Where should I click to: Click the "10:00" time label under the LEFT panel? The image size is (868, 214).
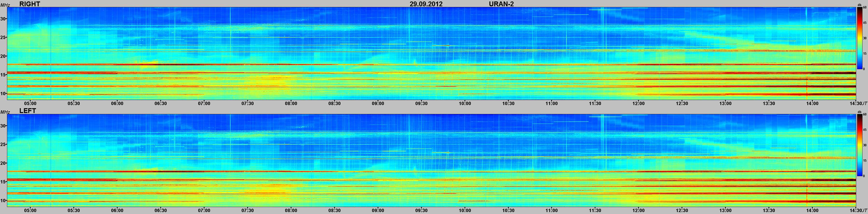(x=465, y=211)
